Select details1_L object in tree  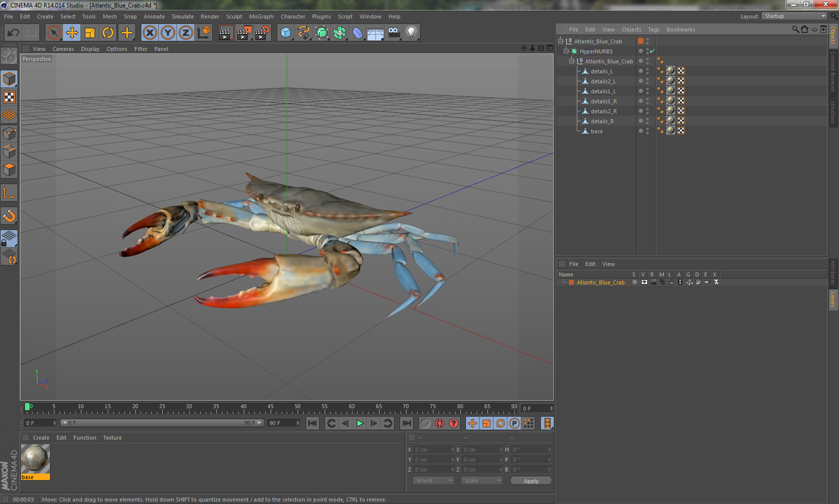click(603, 91)
